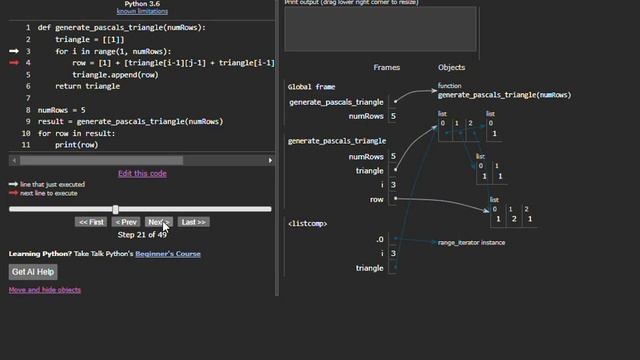
Task: Open the Beginner's Course link
Action: [x=168, y=254]
